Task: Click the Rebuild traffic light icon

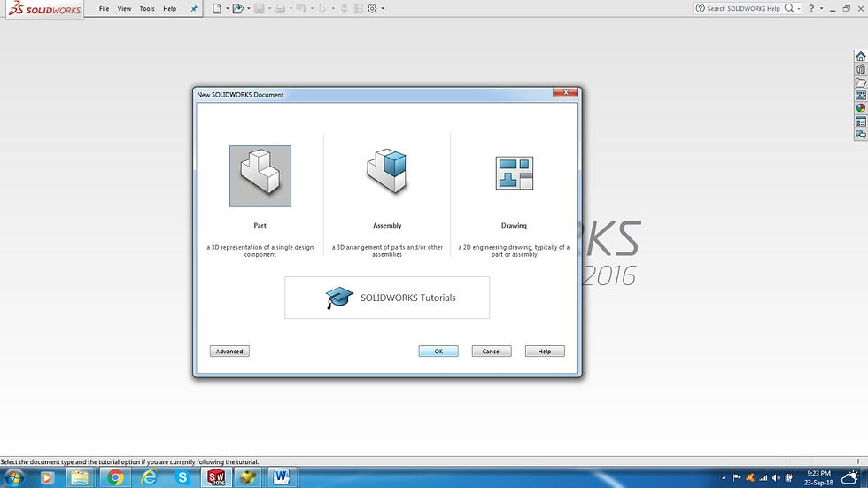Action: tap(345, 8)
